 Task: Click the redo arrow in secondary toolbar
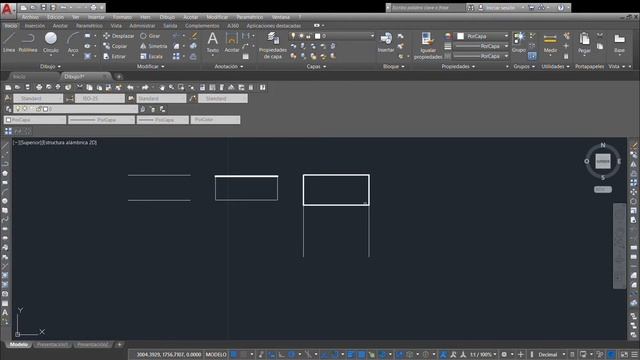coord(145,87)
